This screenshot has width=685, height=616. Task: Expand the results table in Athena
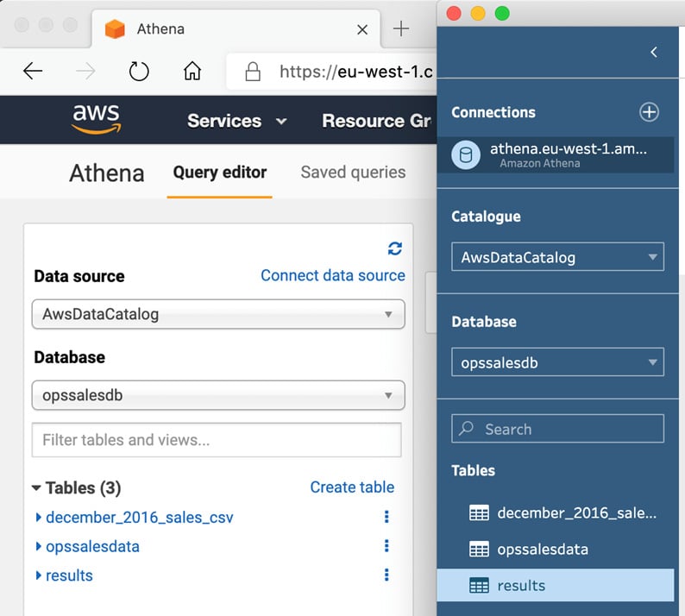(39, 575)
